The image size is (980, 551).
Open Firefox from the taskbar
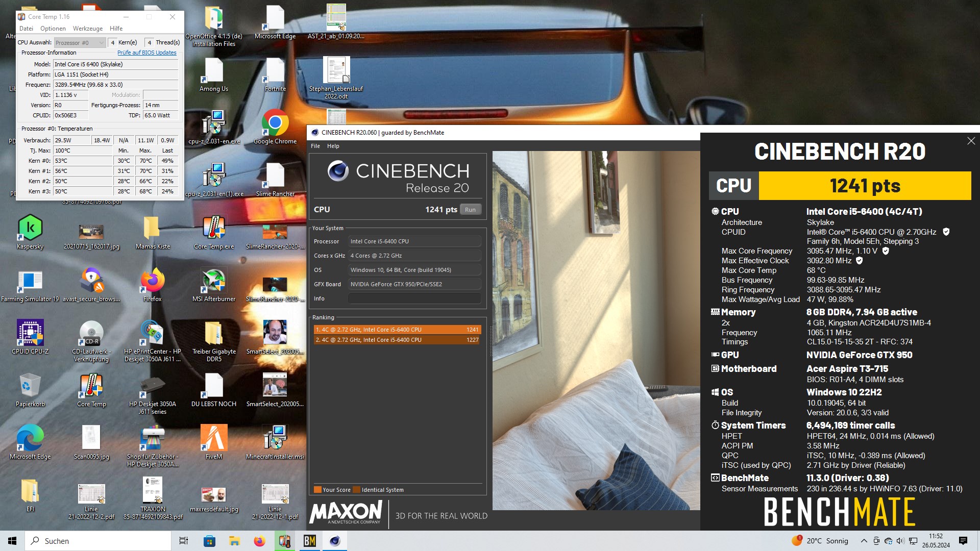259,541
